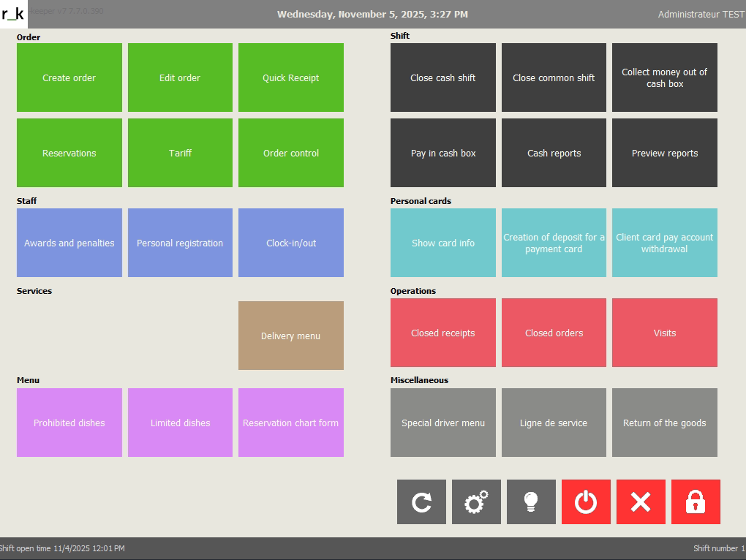
Task: Open settings with the gears icon
Action: [x=476, y=502]
